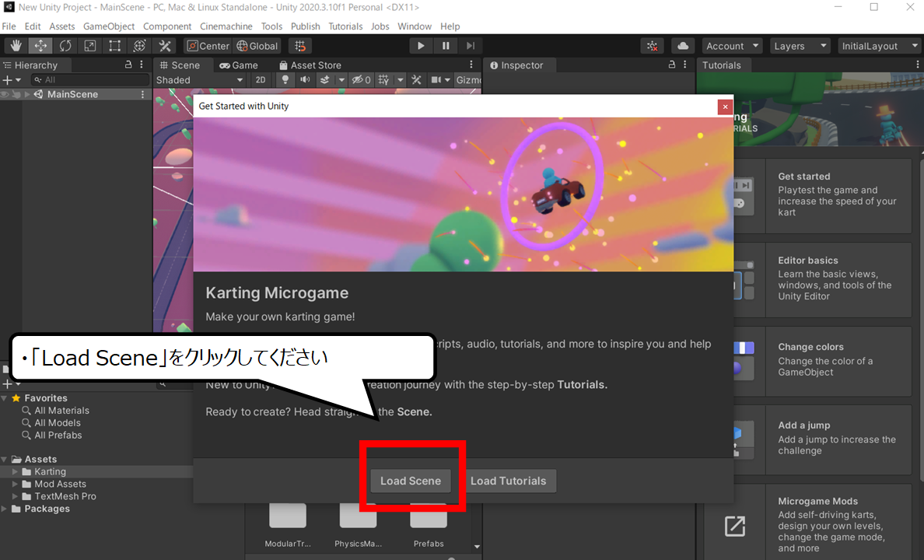Toggle Scene effects layers button
Viewport: 924px width, 560px height.
[324, 80]
